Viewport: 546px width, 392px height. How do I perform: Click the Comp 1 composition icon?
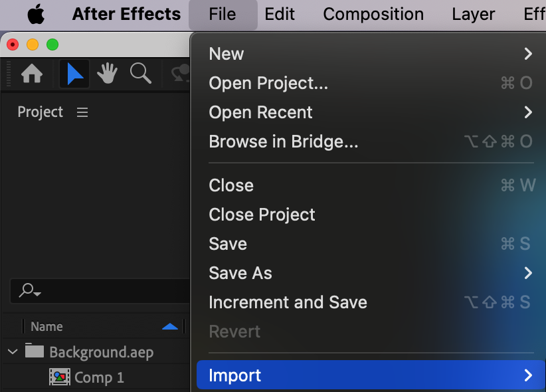coord(60,377)
